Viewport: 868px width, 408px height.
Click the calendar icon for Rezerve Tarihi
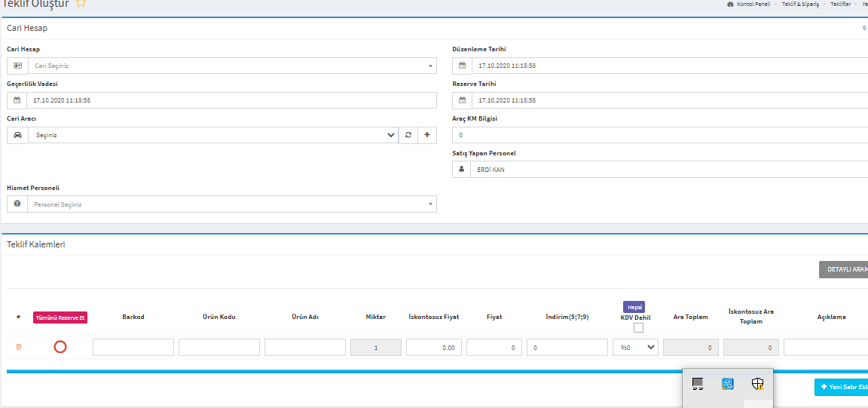tap(463, 100)
